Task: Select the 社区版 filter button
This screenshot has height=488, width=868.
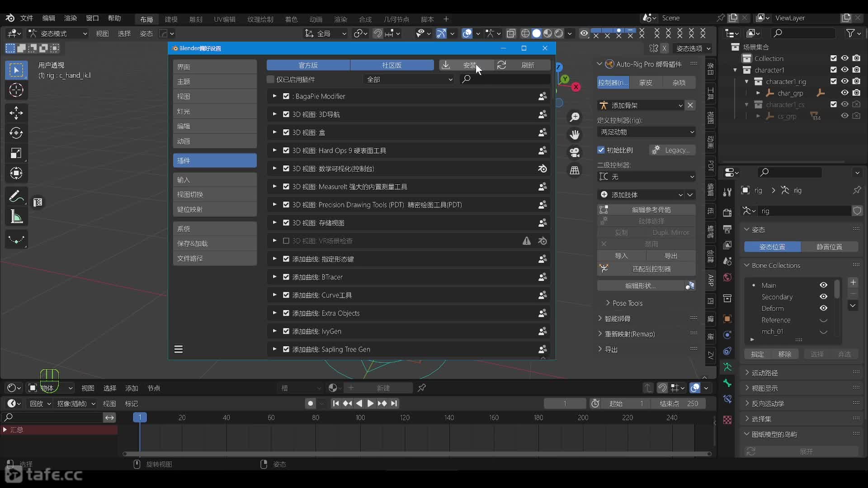Action: pyautogui.click(x=392, y=66)
